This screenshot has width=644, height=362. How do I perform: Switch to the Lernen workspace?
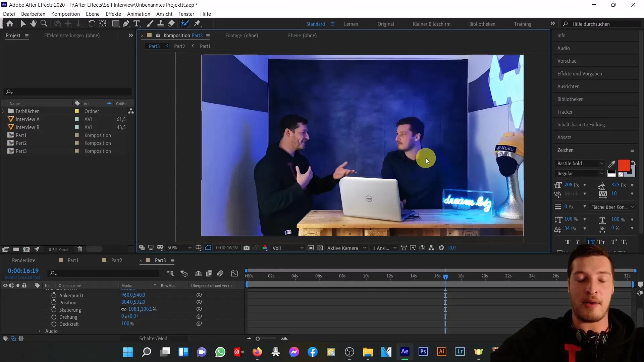351,24
